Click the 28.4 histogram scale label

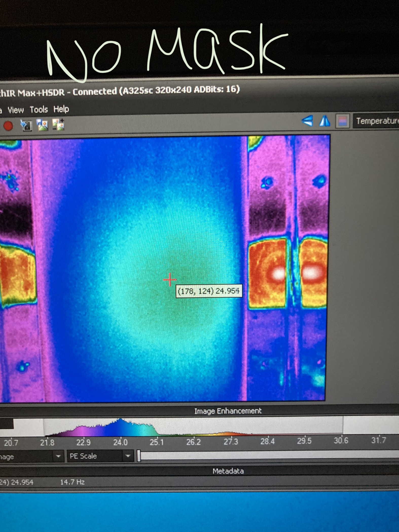(x=267, y=441)
